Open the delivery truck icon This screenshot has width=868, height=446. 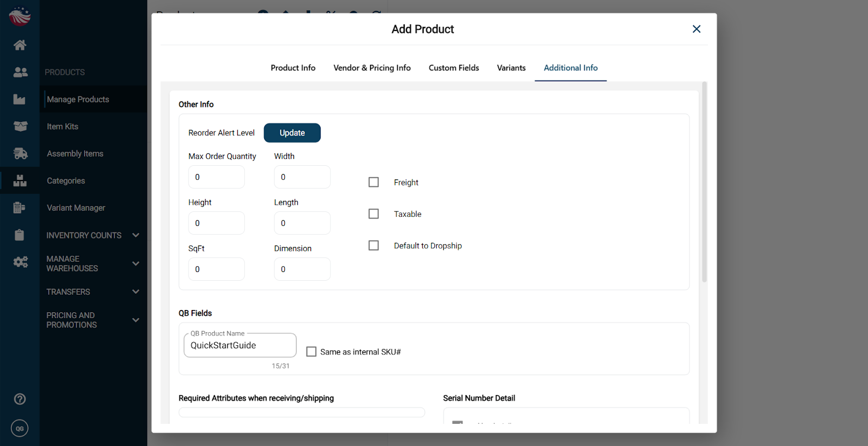click(x=20, y=154)
